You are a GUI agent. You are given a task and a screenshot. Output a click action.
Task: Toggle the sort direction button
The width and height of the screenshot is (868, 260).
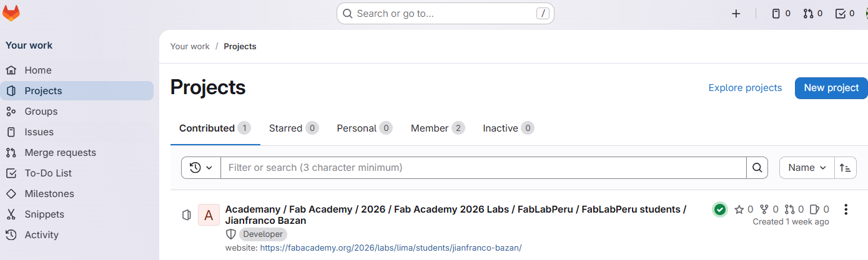point(846,168)
